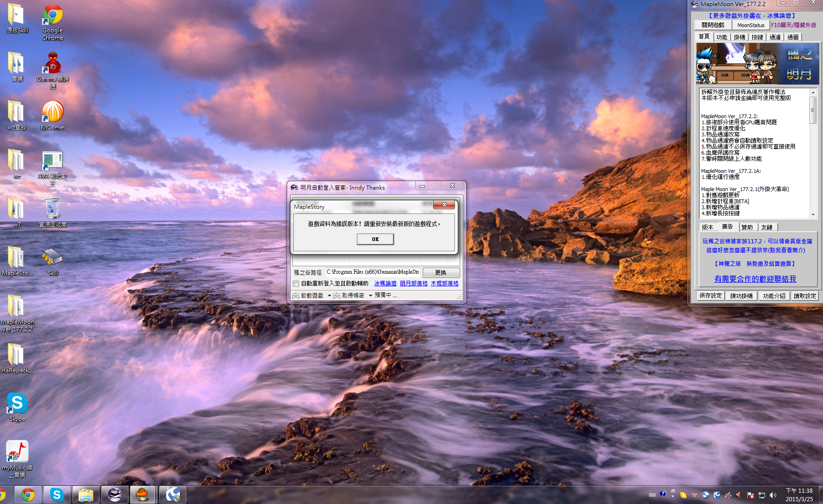This screenshot has width=823, height=504.
Task: Click the 練功掛機 button
Action: click(741, 296)
